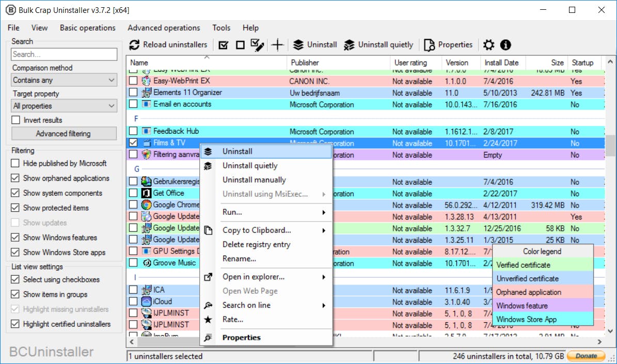The height and width of the screenshot is (364, 617).
Task: Click the Orphaned application pink swatch
Action: pyautogui.click(x=543, y=292)
